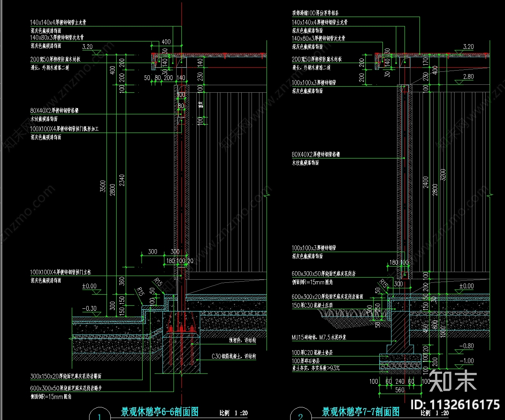
Task: Select the title 景观休憩亭7-7剖面图
Action: (361, 412)
